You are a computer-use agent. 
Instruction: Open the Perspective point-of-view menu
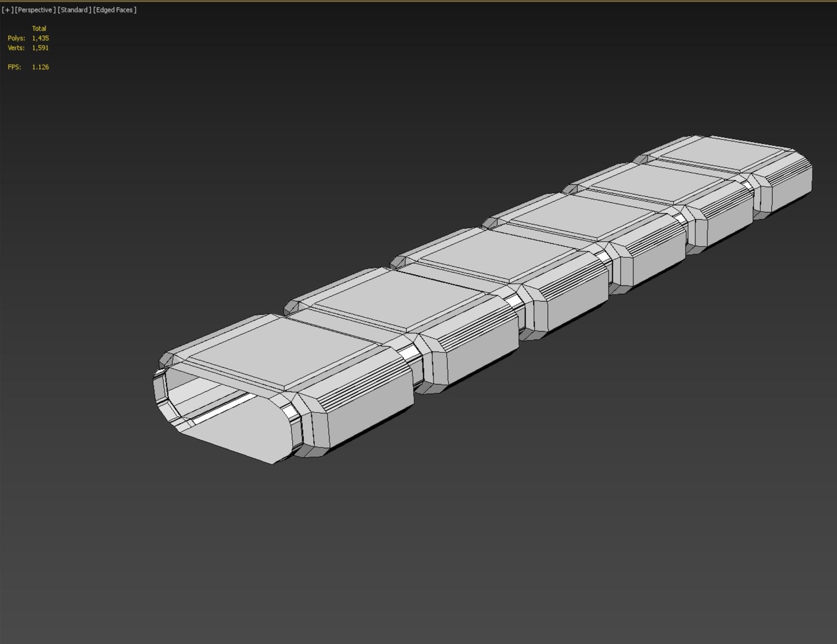pos(35,10)
